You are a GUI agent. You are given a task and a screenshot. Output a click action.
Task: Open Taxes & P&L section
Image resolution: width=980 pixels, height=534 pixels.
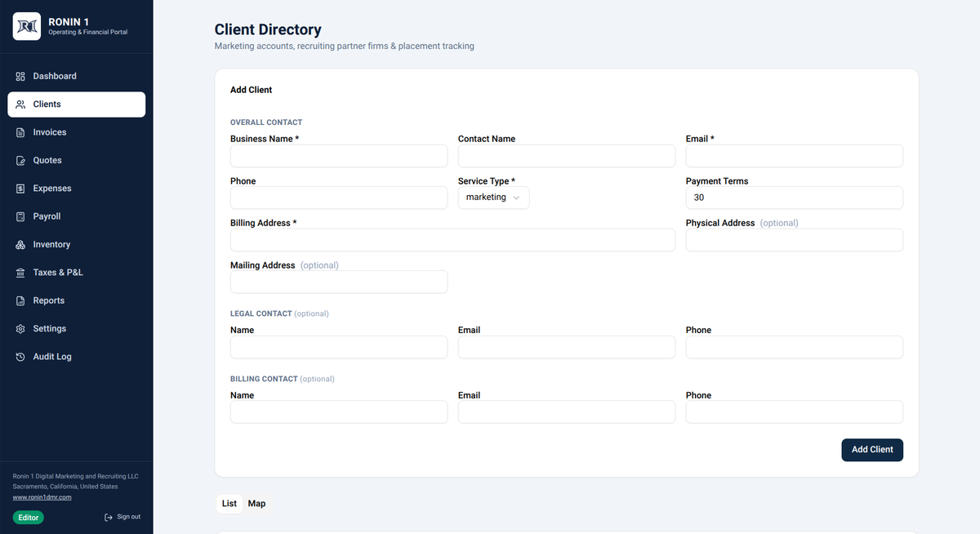[x=77, y=273]
